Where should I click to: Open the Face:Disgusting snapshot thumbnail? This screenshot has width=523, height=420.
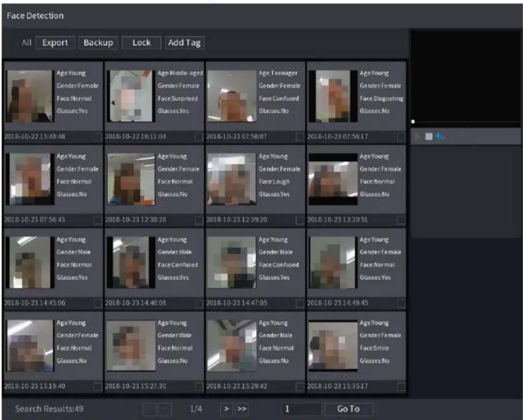pyautogui.click(x=333, y=96)
